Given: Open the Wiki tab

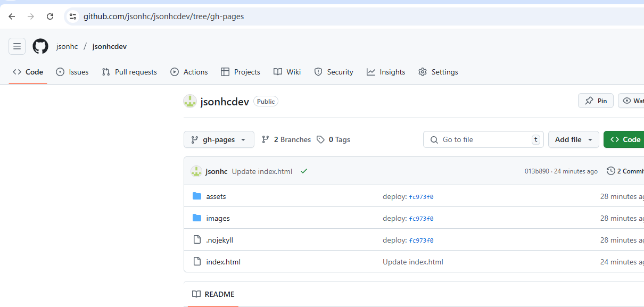Looking at the screenshot, I should tap(287, 72).
